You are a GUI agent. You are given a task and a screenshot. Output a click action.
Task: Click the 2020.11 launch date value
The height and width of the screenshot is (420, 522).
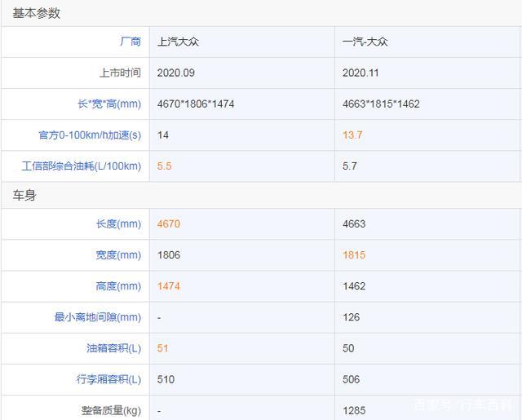pos(361,73)
